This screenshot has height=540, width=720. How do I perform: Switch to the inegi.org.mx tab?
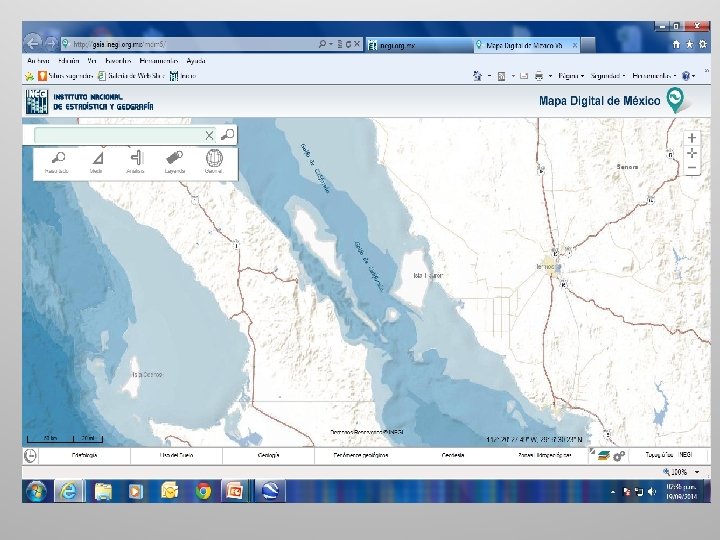pos(419,45)
